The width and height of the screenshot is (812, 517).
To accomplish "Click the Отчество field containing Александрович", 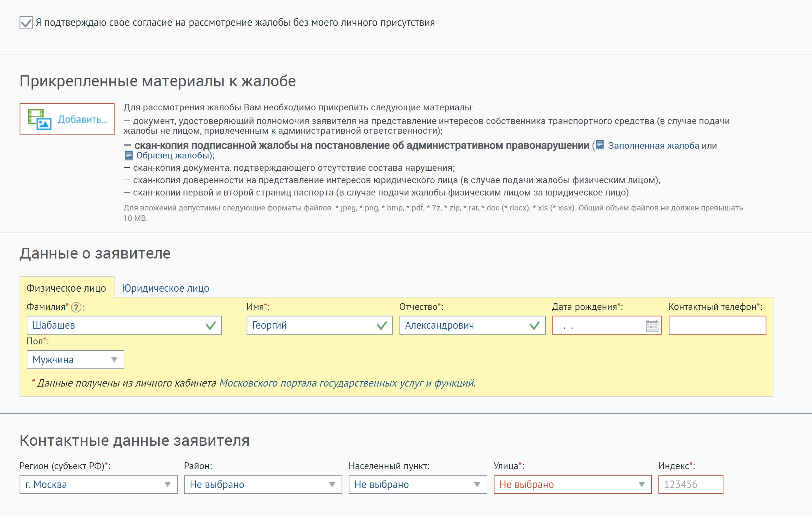I will [x=472, y=325].
